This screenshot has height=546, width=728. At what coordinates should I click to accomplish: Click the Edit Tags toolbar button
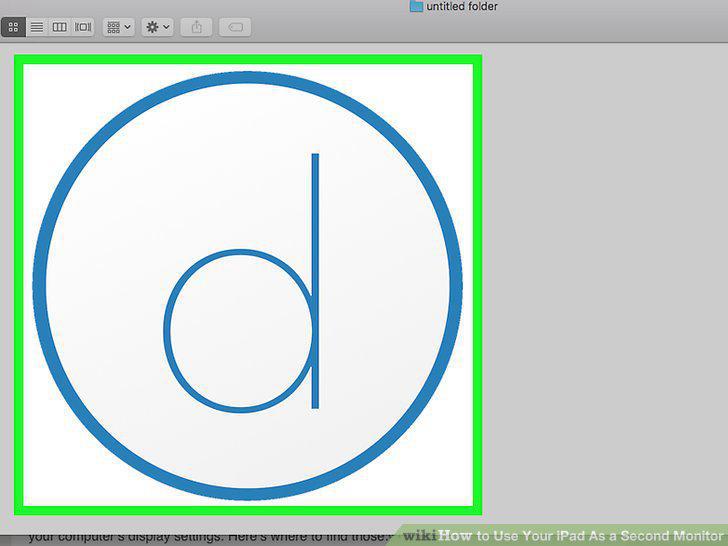coord(235,27)
